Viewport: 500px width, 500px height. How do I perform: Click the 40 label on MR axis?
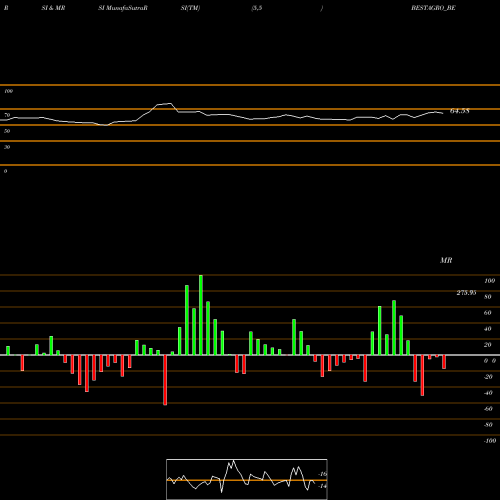(488, 329)
